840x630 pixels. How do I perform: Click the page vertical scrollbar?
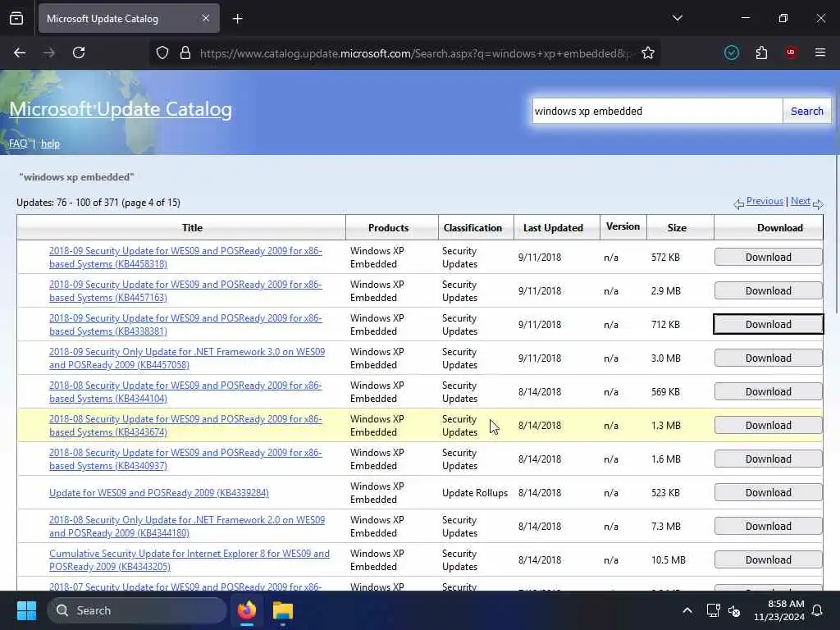[x=837, y=235]
